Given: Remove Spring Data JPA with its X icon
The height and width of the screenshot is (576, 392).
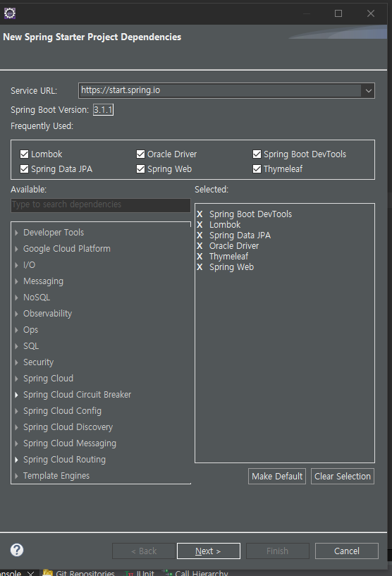Looking at the screenshot, I should point(200,235).
